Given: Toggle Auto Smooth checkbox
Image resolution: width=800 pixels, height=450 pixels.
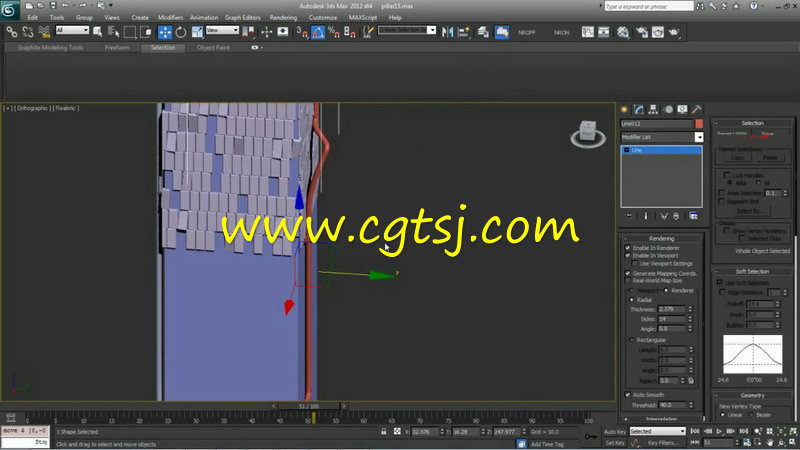Looking at the screenshot, I should tap(628, 395).
